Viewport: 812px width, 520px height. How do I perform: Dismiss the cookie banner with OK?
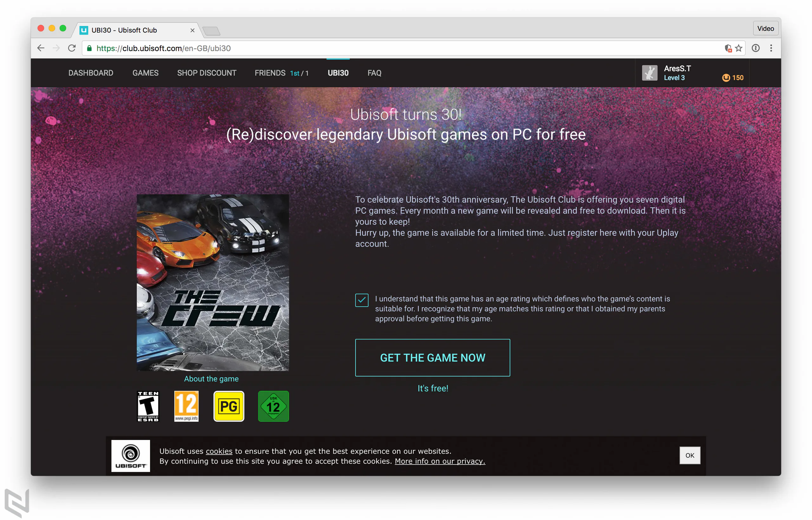tap(690, 456)
